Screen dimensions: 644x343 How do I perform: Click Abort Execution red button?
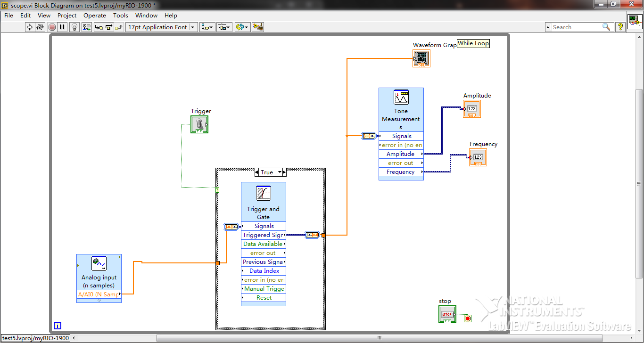tap(52, 27)
